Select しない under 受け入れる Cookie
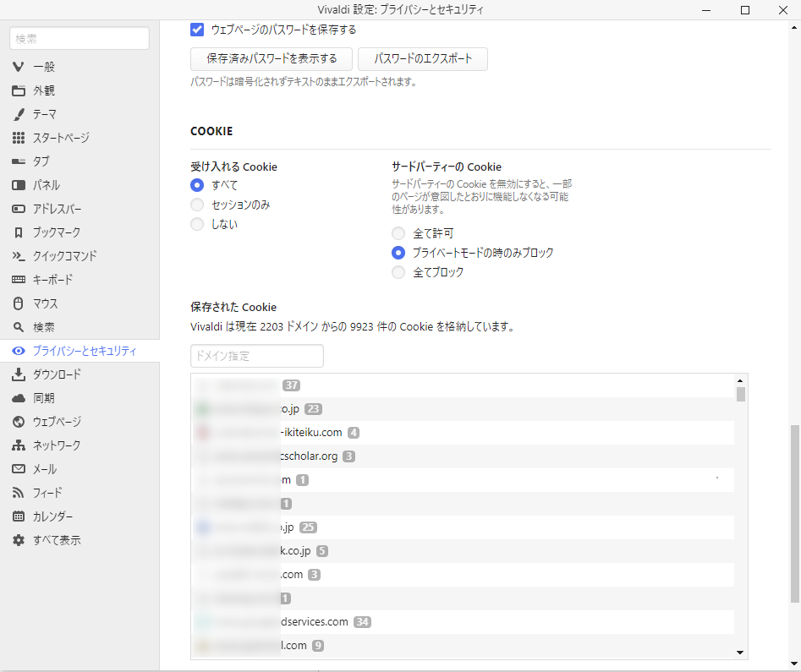This screenshot has width=801, height=672. [197, 224]
